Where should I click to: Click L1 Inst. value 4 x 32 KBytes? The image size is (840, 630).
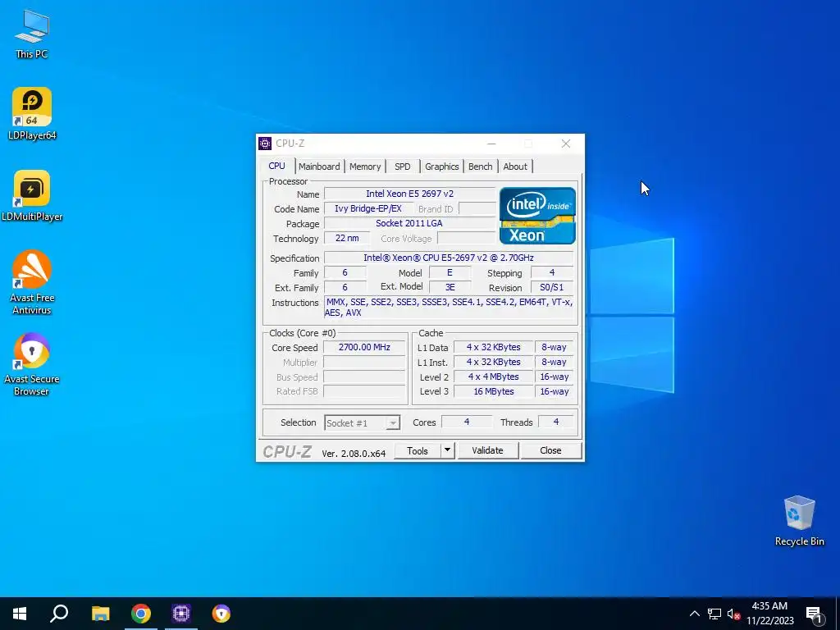[x=493, y=362]
